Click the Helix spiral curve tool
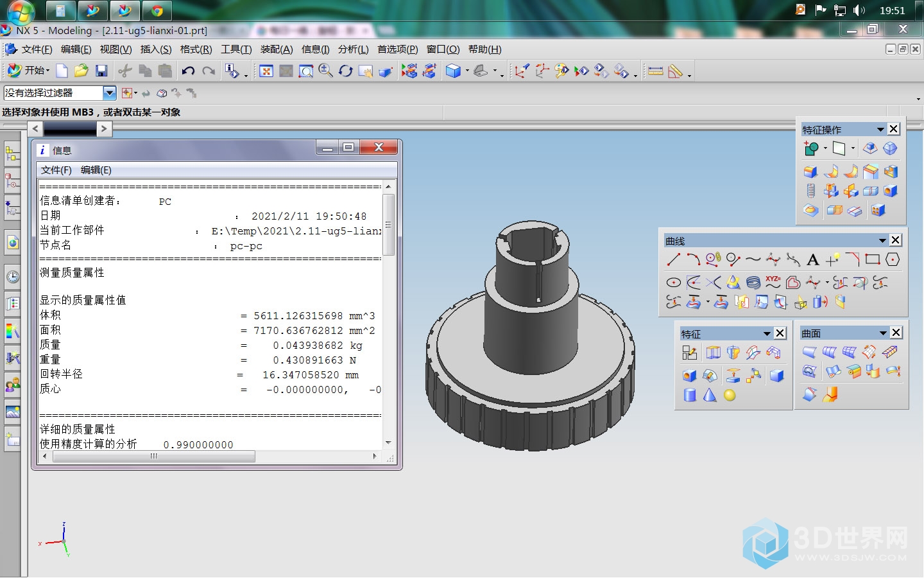 click(x=753, y=283)
